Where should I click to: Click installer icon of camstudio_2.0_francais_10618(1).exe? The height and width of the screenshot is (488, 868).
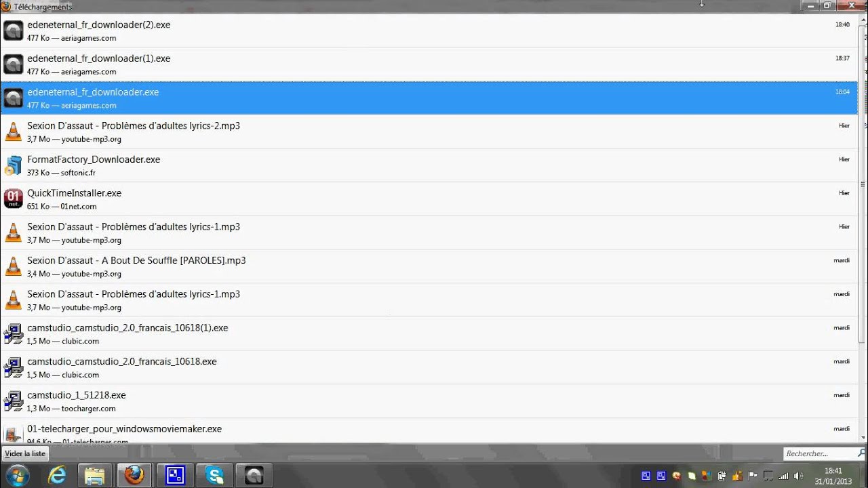14,333
